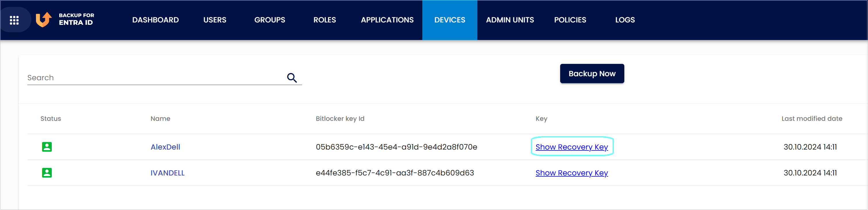Click the green status icon for AlexDell
The width and height of the screenshot is (868, 210).
[47, 147]
